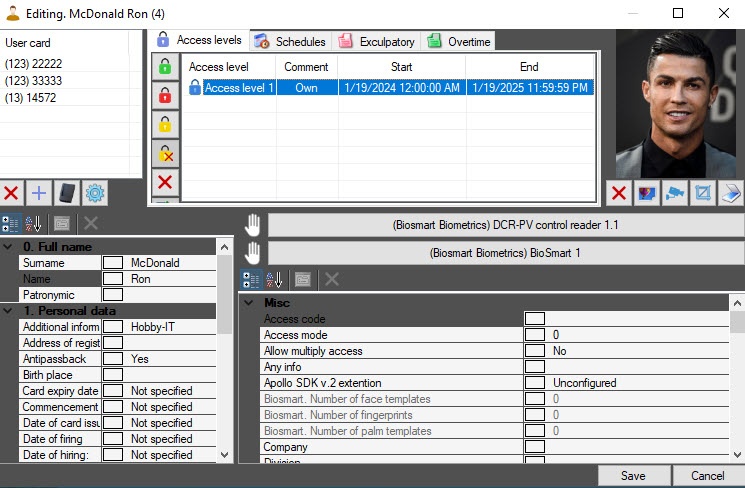Open property pages icon in Misc grid toolbar
The image size is (745, 488).
click(302, 279)
